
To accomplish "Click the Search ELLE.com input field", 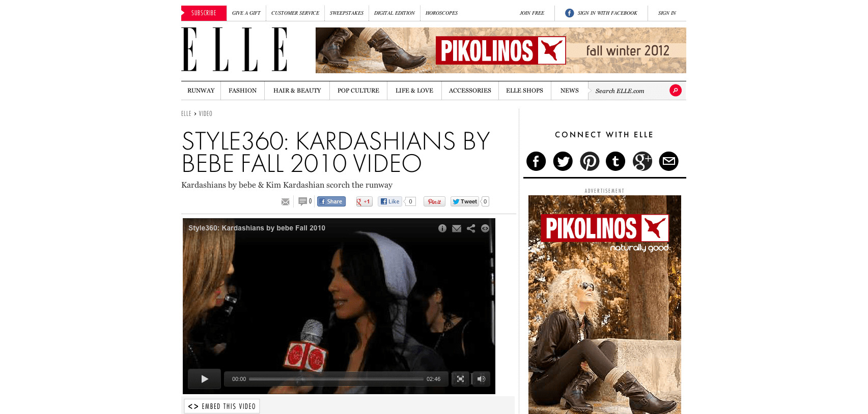I will click(x=630, y=91).
